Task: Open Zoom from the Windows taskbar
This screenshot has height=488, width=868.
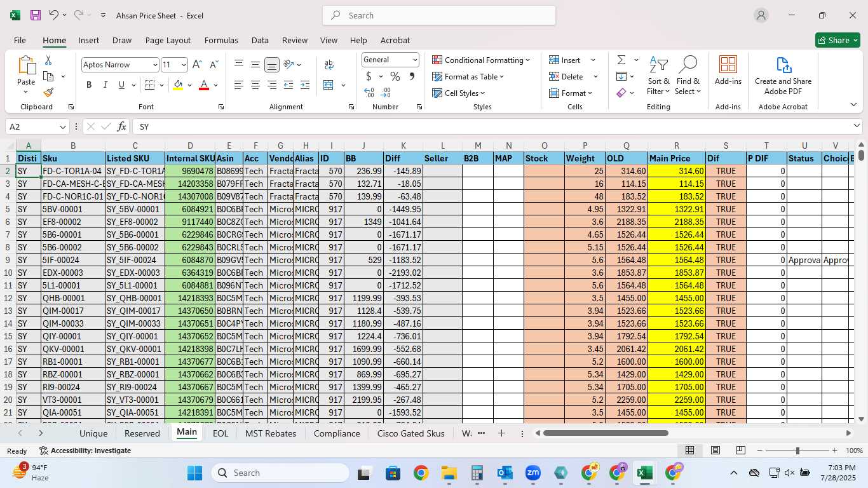Action: click(532, 473)
